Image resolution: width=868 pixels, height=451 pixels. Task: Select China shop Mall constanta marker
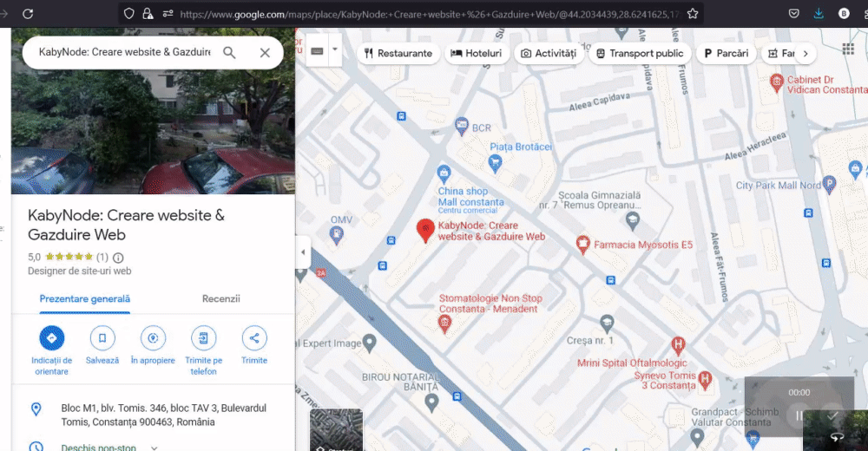pos(444,173)
